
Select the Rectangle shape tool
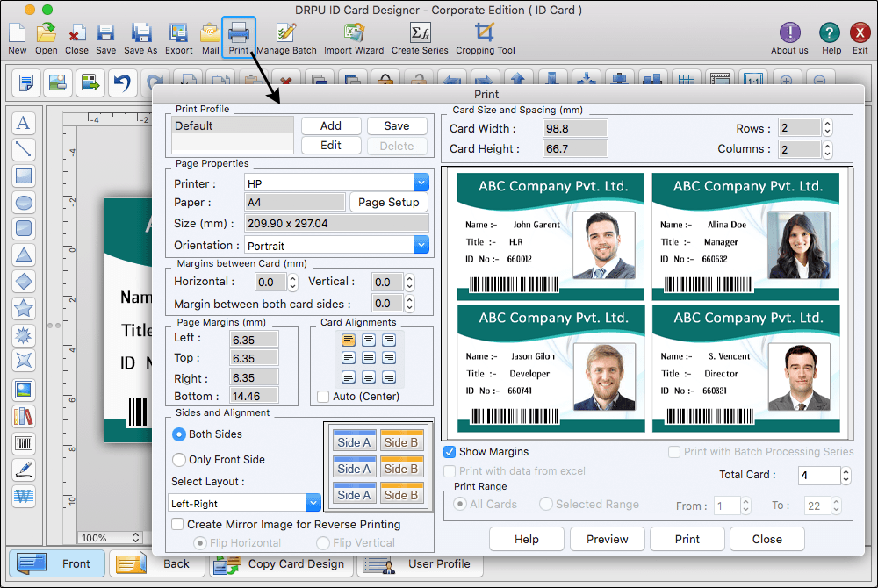24,176
